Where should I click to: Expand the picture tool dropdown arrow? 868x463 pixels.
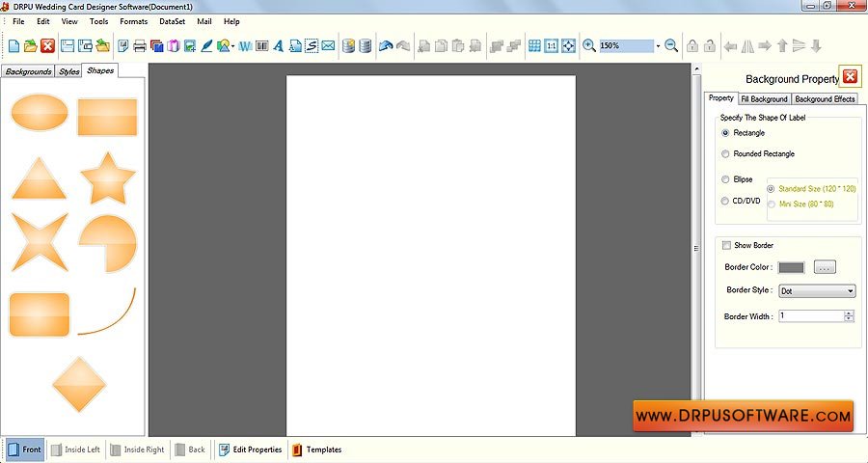click(233, 46)
